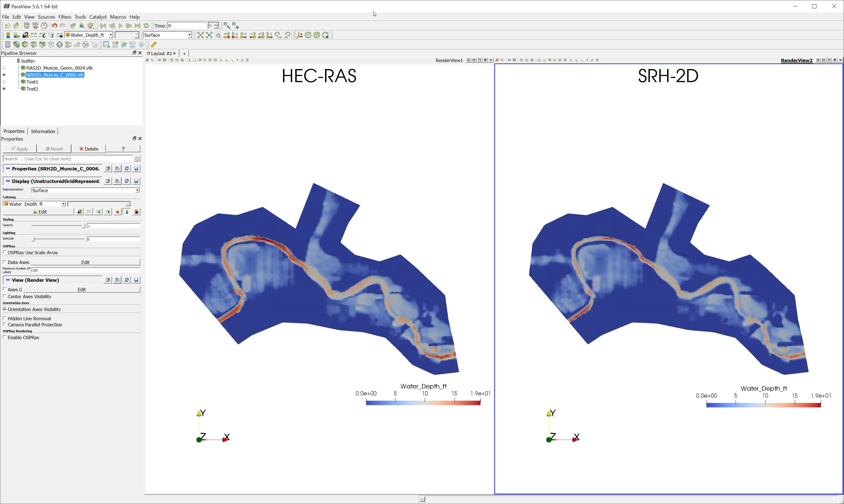Click the Slice filter icon
This screenshot has width=844, height=504.
[34, 45]
